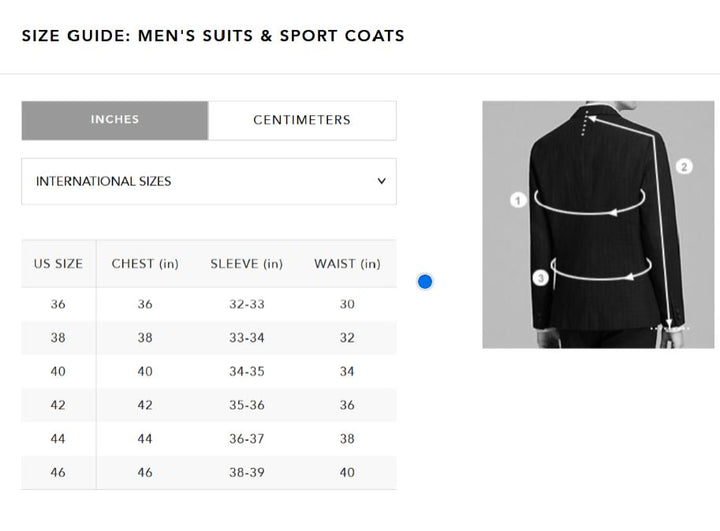Select the US size 46 row

[58, 472]
